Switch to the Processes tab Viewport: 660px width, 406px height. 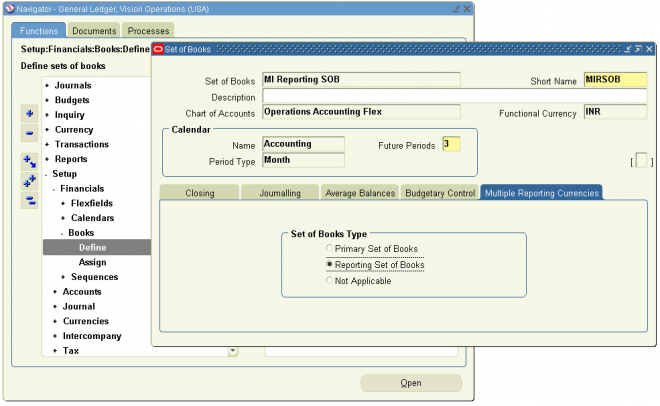point(148,31)
